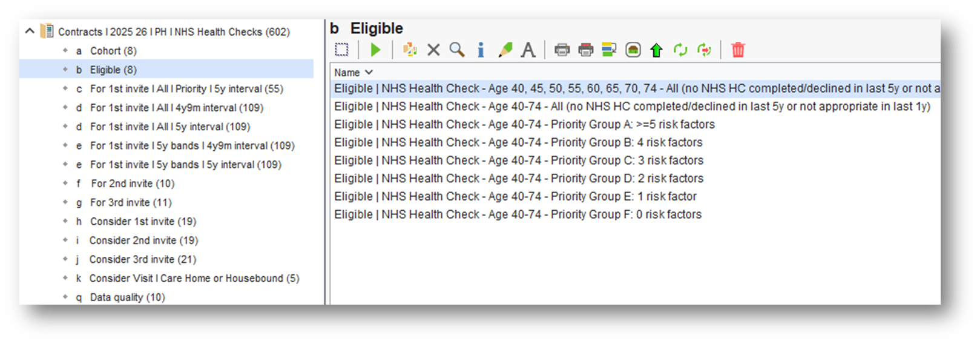The height and width of the screenshot is (344, 980).
Task: Click the green up arrow icon
Action: pos(657,50)
